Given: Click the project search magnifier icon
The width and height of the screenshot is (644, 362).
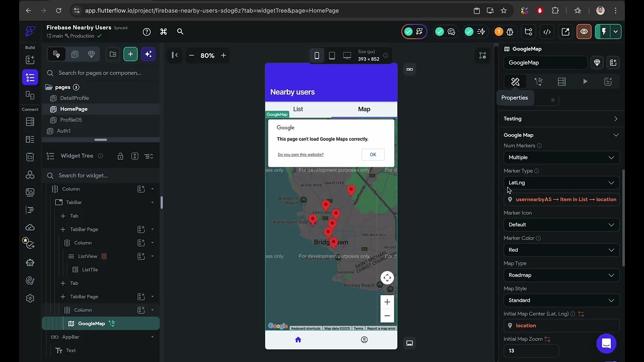Looking at the screenshot, I should (180, 32).
